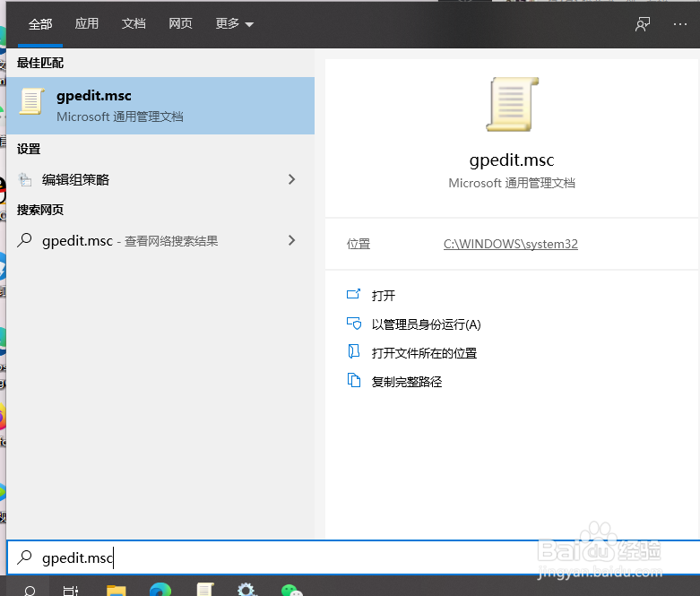This screenshot has height=596, width=700.
Task: Click magnifier icon beside web search result
Action: click(x=24, y=240)
